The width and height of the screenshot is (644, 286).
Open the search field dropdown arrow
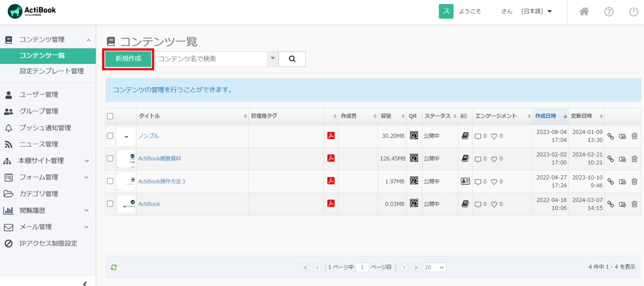(273, 58)
